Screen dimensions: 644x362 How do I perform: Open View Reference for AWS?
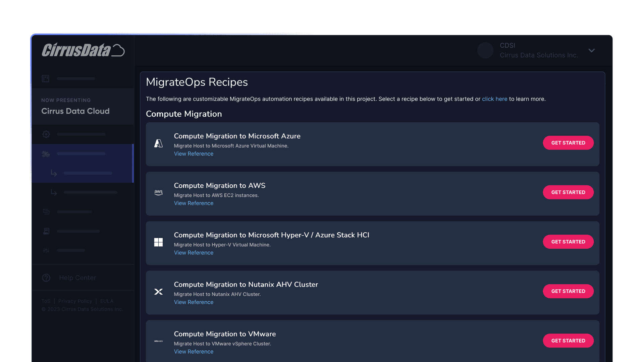[194, 203]
